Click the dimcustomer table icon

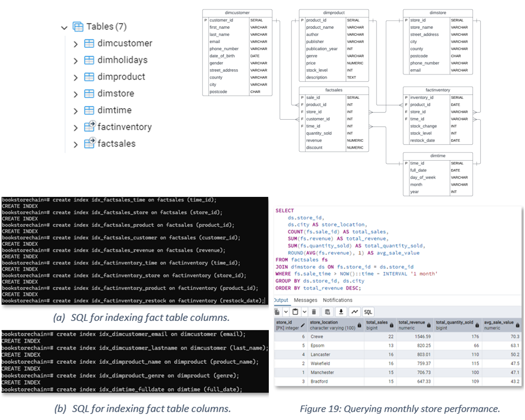point(89,43)
